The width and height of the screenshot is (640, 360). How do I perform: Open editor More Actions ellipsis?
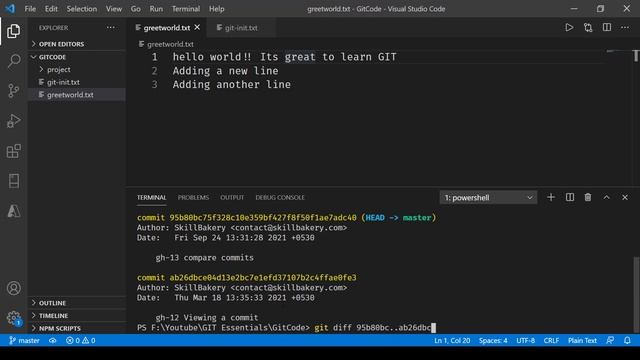[x=625, y=27]
